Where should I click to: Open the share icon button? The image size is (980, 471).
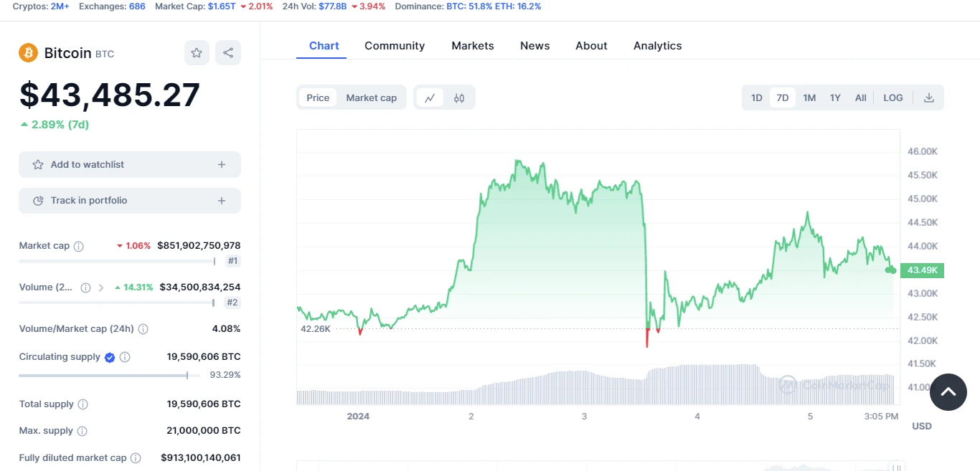tap(228, 52)
